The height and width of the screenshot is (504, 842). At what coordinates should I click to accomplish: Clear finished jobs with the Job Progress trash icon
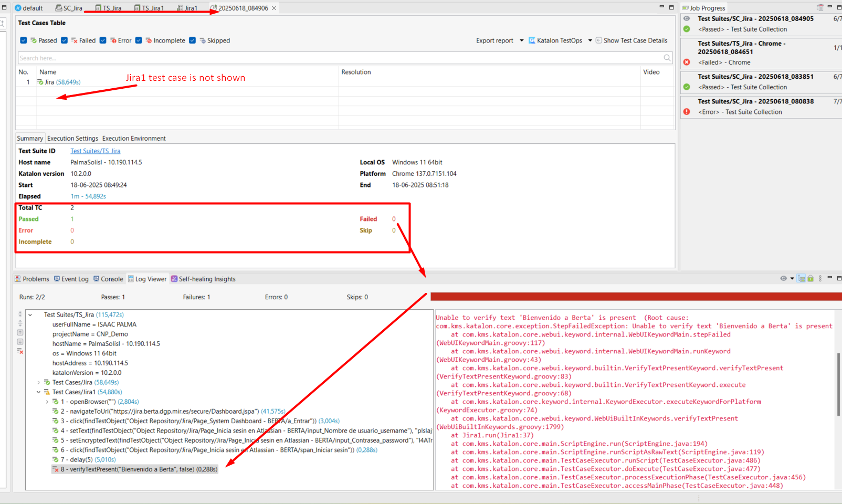820,8
